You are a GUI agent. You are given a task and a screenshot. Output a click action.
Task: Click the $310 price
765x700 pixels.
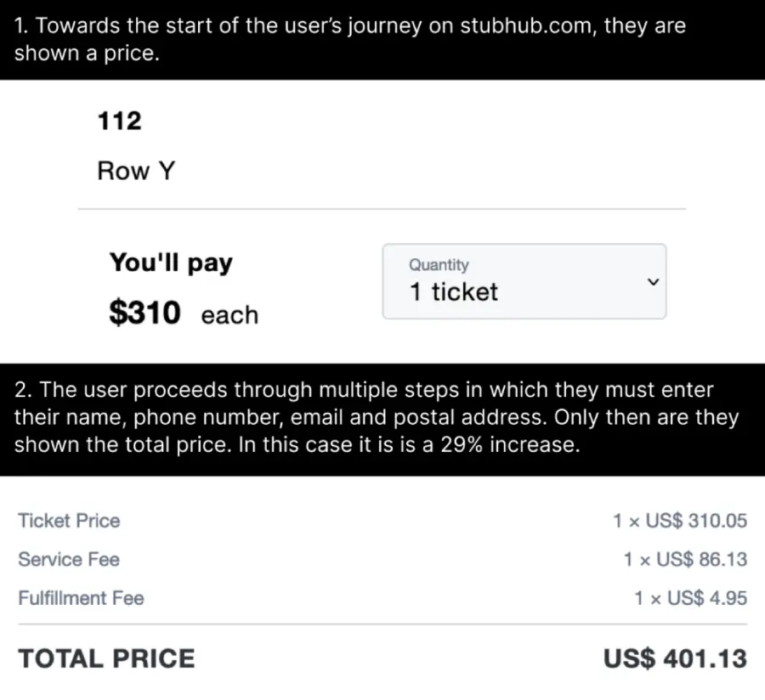pos(144,313)
